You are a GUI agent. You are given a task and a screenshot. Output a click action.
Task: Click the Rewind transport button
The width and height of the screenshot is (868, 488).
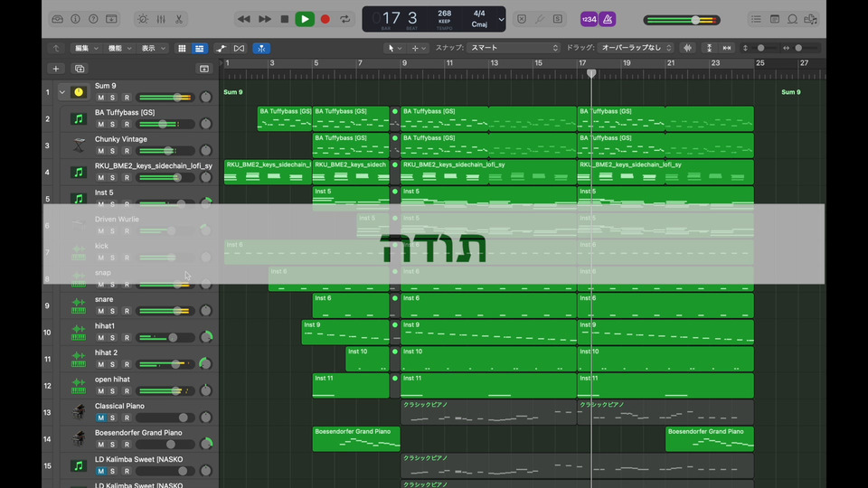click(x=243, y=19)
